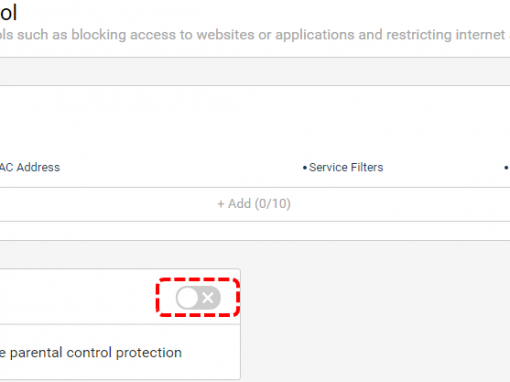Viewport: 510px width, 382px height.
Task: Click the empty white area above column headers
Action: (255, 120)
